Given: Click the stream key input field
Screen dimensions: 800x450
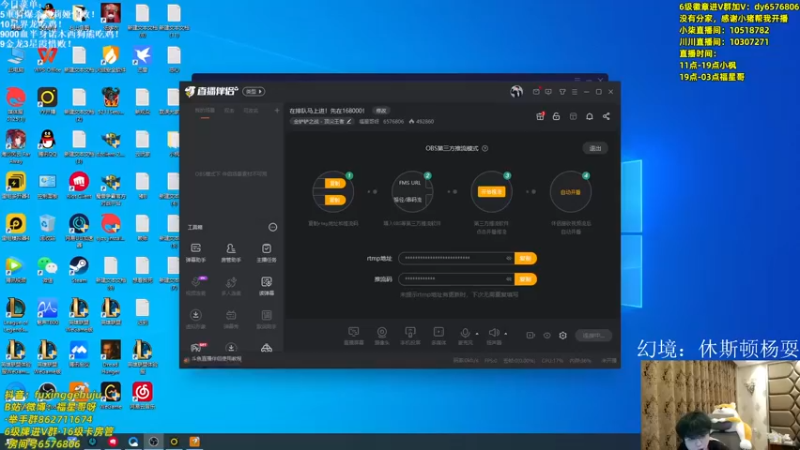Looking at the screenshot, I should [x=456, y=279].
